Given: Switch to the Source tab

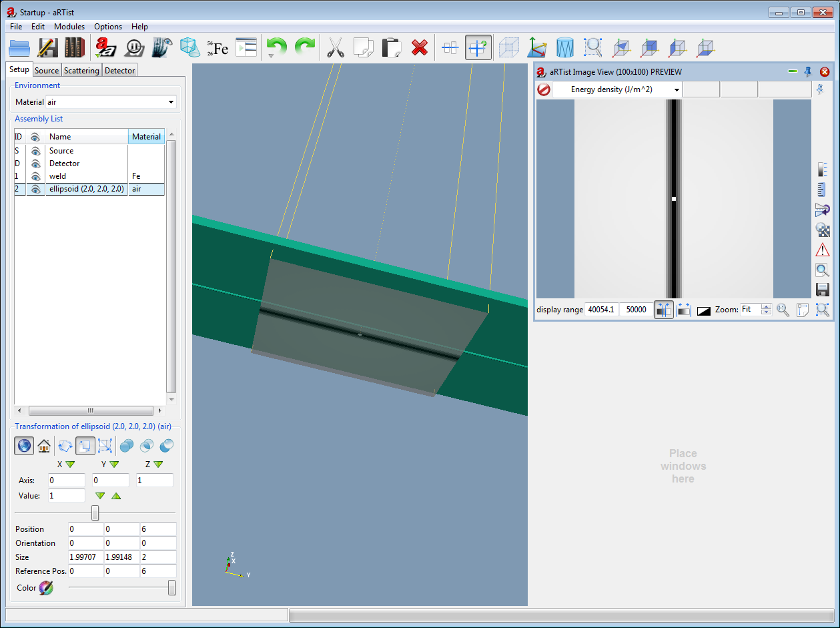Looking at the screenshot, I should (x=47, y=70).
